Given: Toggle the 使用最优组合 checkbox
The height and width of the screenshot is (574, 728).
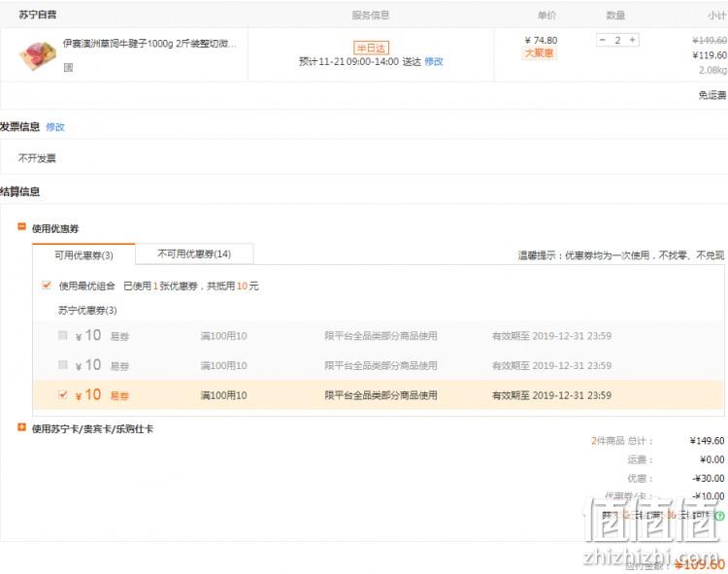Looking at the screenshot, I should (46, 285).
